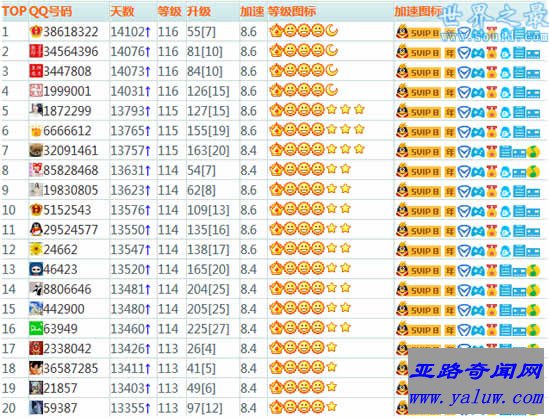
Task: Open QQ number 3447808 link
Action: click(67, 71)
